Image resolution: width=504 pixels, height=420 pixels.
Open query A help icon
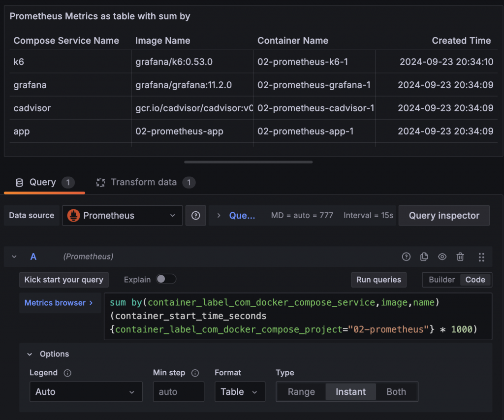[406, 257]
